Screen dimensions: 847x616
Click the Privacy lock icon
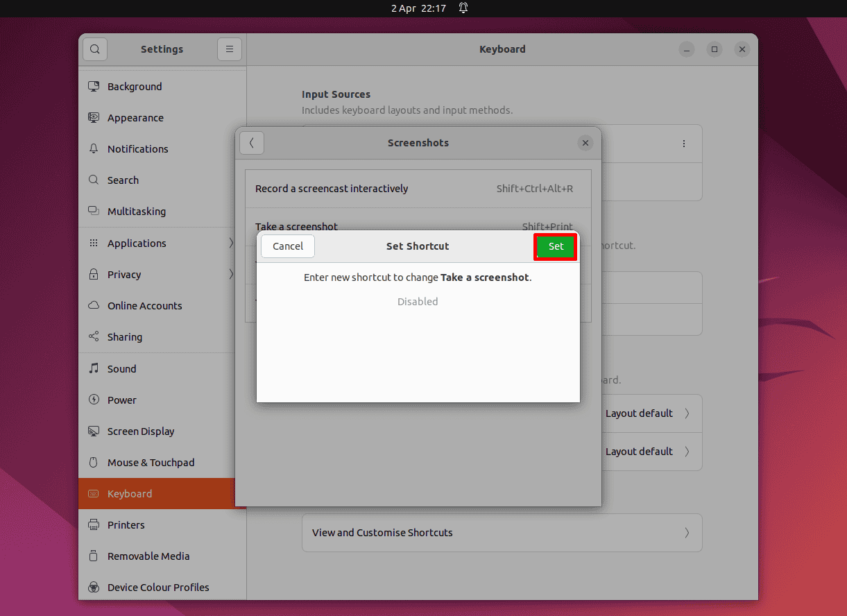[94, 275]
